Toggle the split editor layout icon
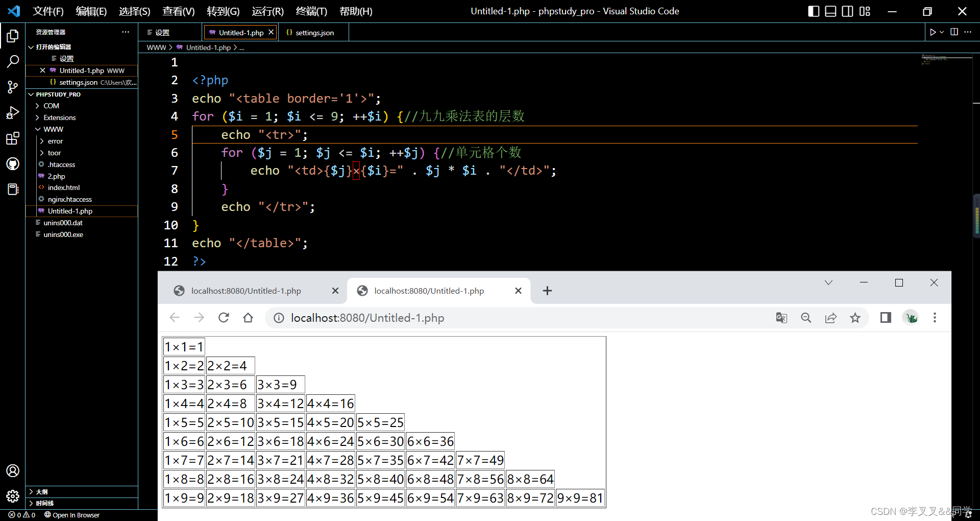Image resolution: width=980 pixels, height=521 pixels. pyautogui.click(x=954, y=32)
